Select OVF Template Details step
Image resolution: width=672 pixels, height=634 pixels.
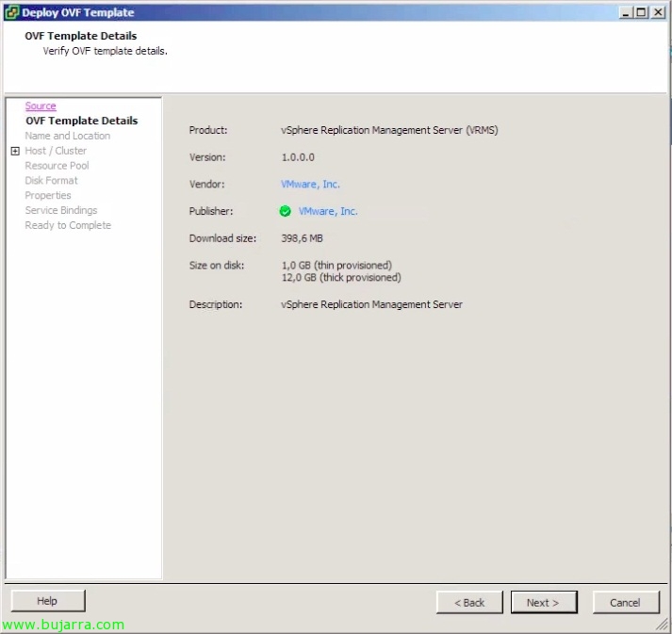[x=81, y=121]
